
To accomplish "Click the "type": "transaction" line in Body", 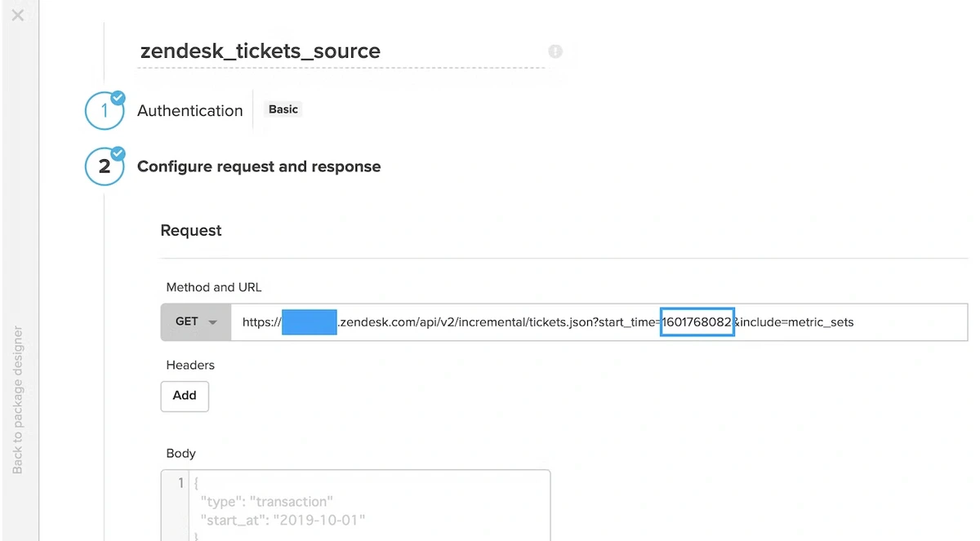I will [x=267, y=501].
